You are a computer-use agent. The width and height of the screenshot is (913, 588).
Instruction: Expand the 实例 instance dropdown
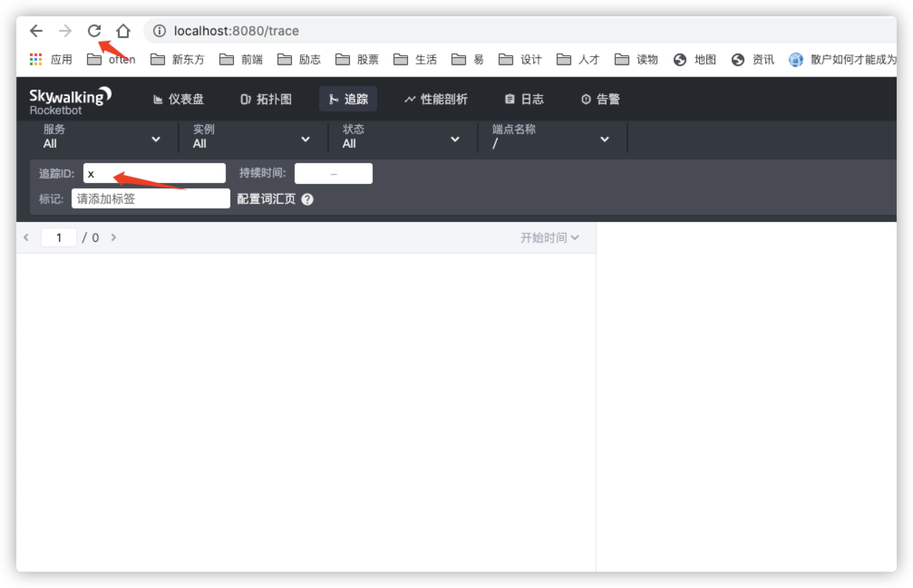tap(305, 139)
